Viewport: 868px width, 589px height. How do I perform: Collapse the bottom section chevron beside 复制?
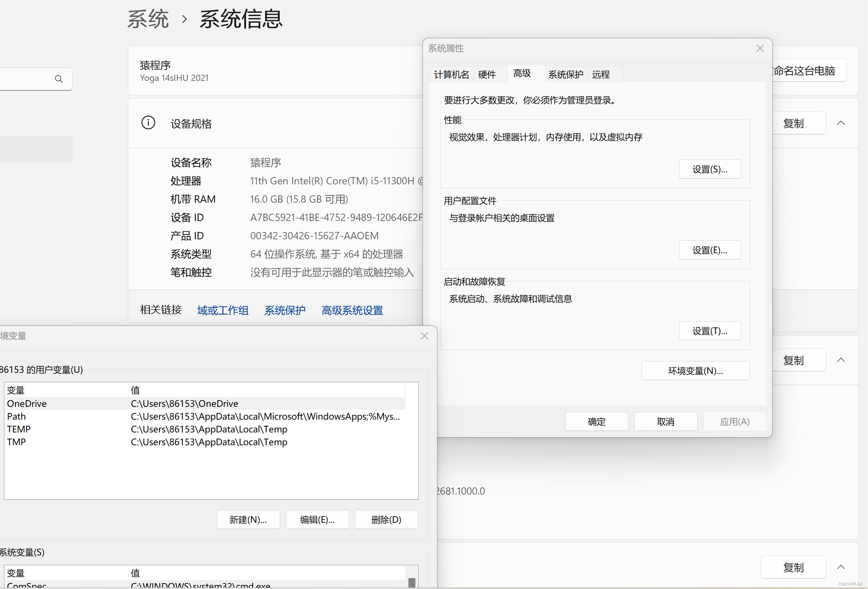coord(841,567)
